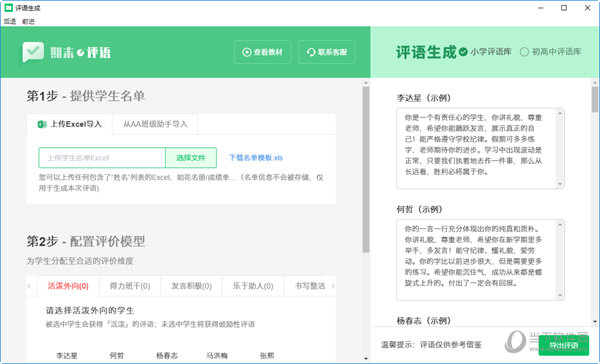Click left panel vertical scrollbar thumb

point(366,169)
